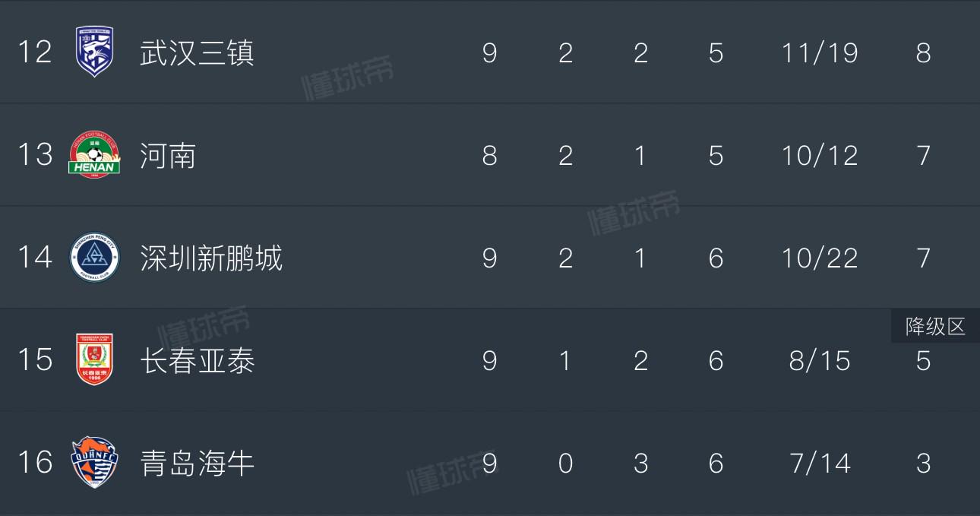Click the Changchun Yatai red crest
Viewport: 980px width, 516px height.
(95, 359)
